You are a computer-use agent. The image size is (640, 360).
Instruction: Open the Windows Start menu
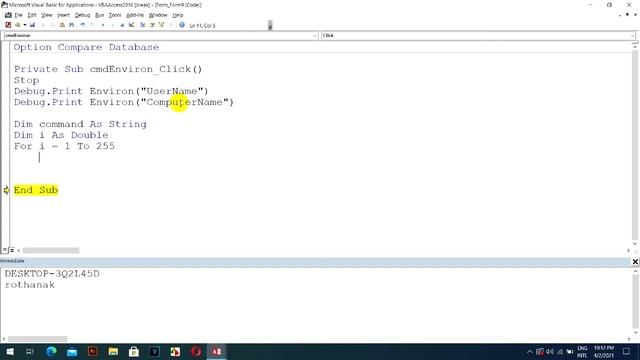pos(9,351)
